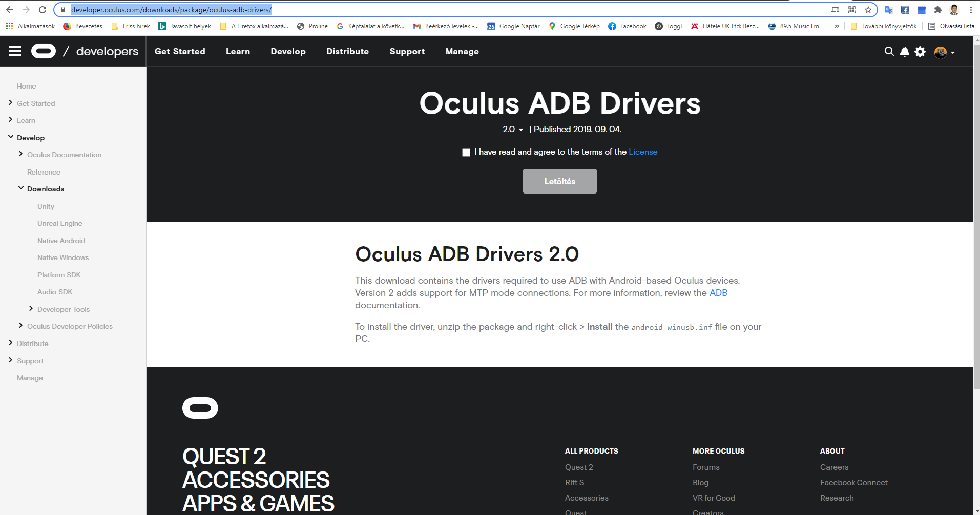
Task: Open the Toggl bookmark
Action: pos(668,26)
